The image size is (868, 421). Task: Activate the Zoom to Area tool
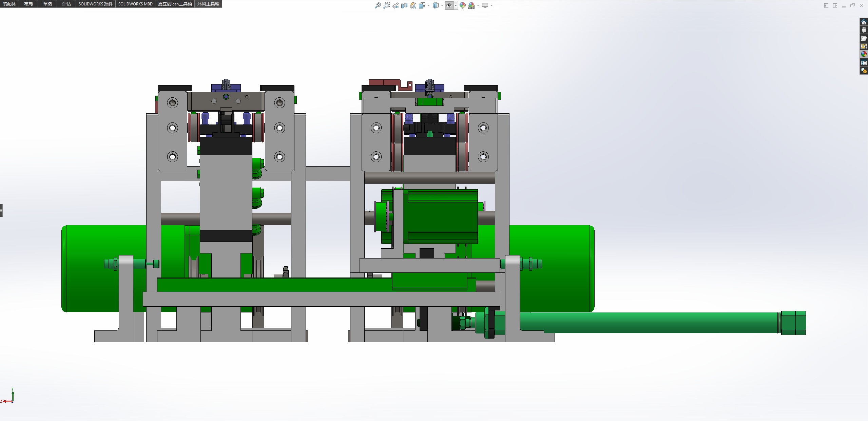[386, 5]
